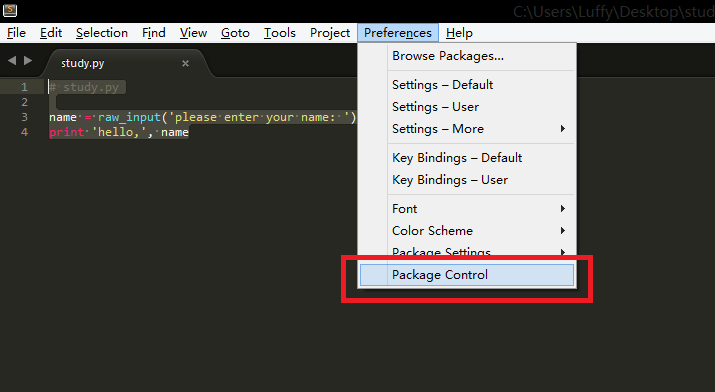Place cursor in the raw_input code line
The height and width of the screenshot is (392, 715).
click(x=202, y=117)
